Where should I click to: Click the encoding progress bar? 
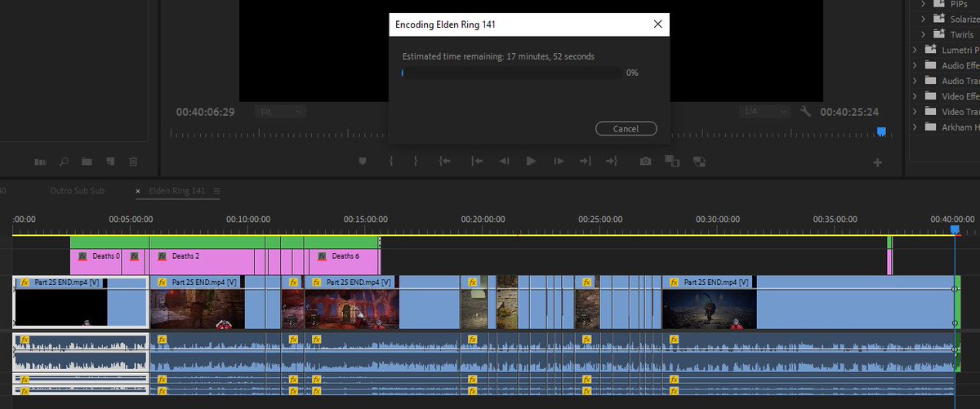click(511, 73)
